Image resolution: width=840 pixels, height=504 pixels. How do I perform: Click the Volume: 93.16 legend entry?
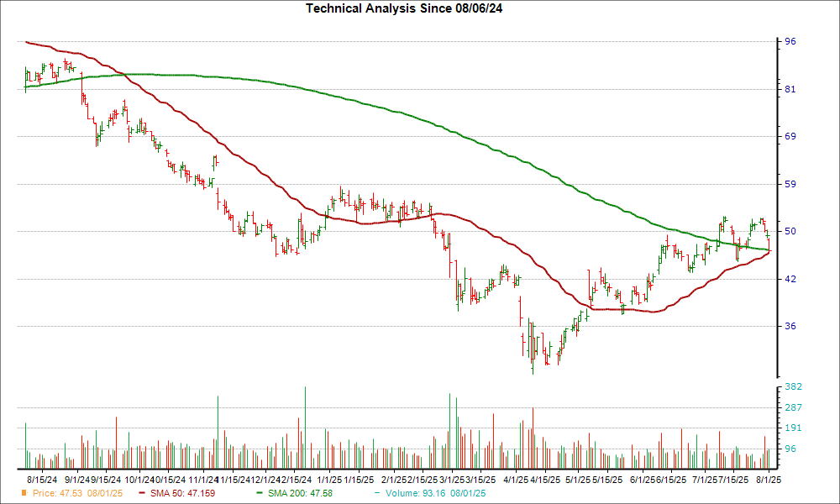tap(435, 493)
